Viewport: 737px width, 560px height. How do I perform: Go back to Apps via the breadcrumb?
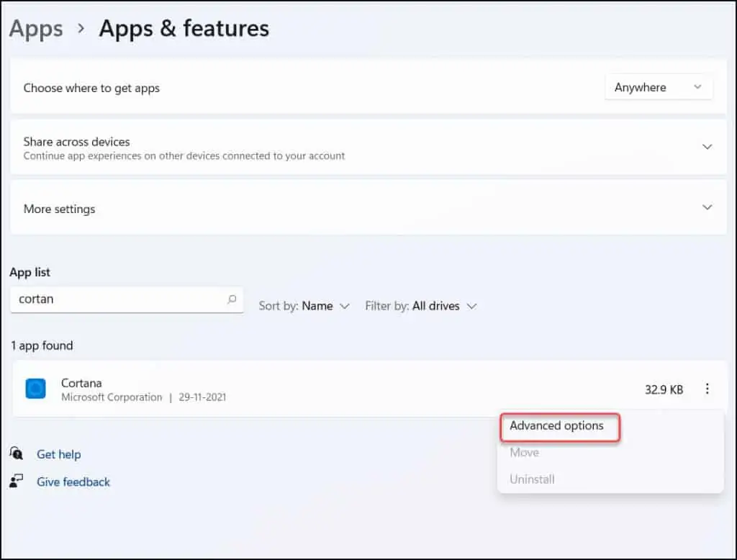[36, 28]
